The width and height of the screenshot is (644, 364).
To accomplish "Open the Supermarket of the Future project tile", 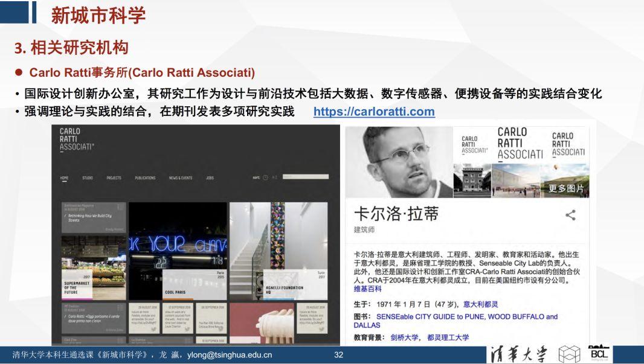I will pos(94,268).
